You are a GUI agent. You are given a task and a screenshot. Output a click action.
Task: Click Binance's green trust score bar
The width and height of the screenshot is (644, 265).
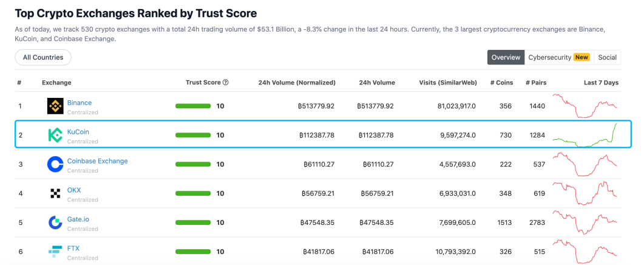(193, 106)
